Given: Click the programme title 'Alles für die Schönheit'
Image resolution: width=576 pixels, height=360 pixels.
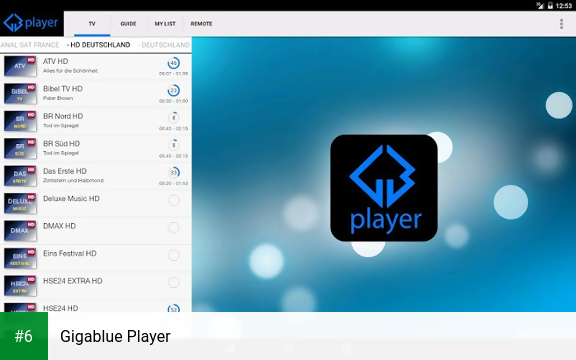Looking at the screenshot, I should coord(70,71).
